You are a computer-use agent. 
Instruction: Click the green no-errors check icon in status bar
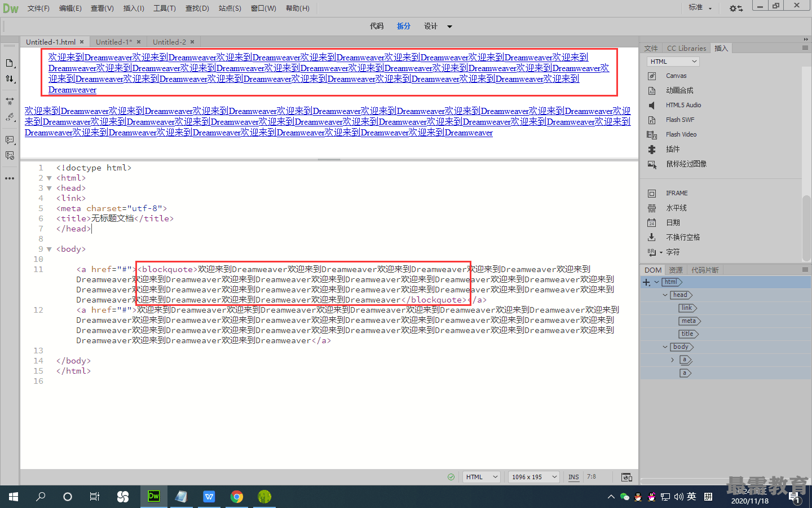(x=451, y=477)
